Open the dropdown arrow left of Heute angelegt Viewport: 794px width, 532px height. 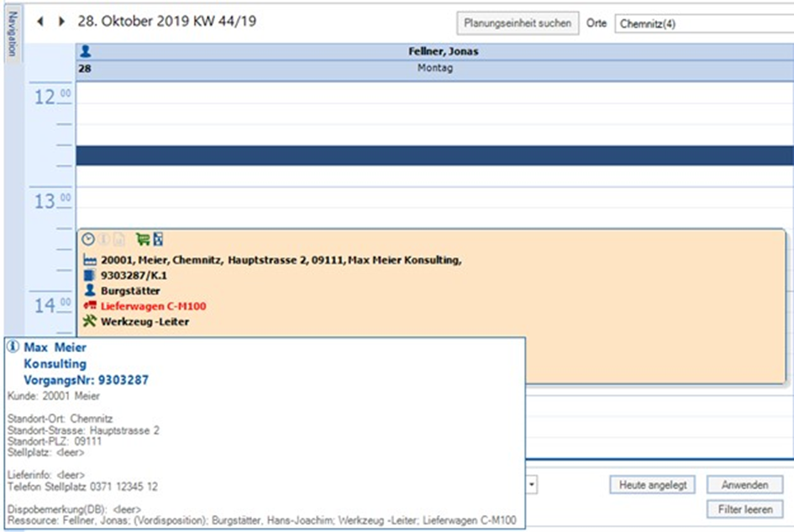(x=531, y=485)
